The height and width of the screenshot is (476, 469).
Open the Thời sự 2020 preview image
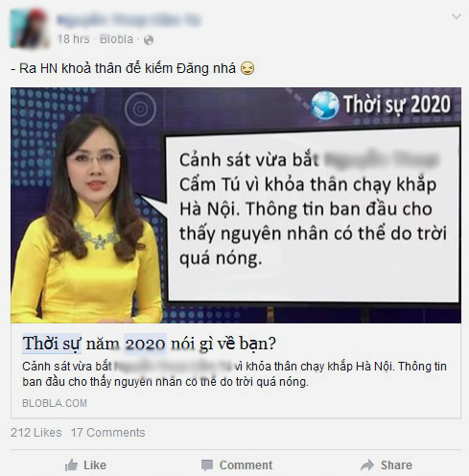pyautogui.click(x=236, y=205)
